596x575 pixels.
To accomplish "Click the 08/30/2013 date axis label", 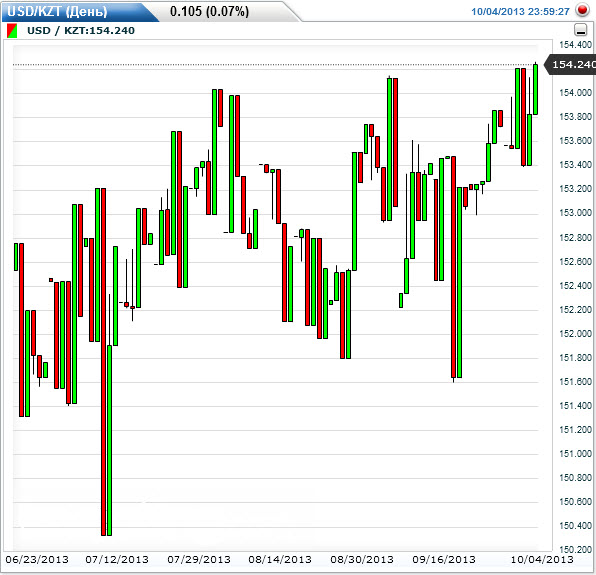I will pyautogui.click(x=362, y=559).
